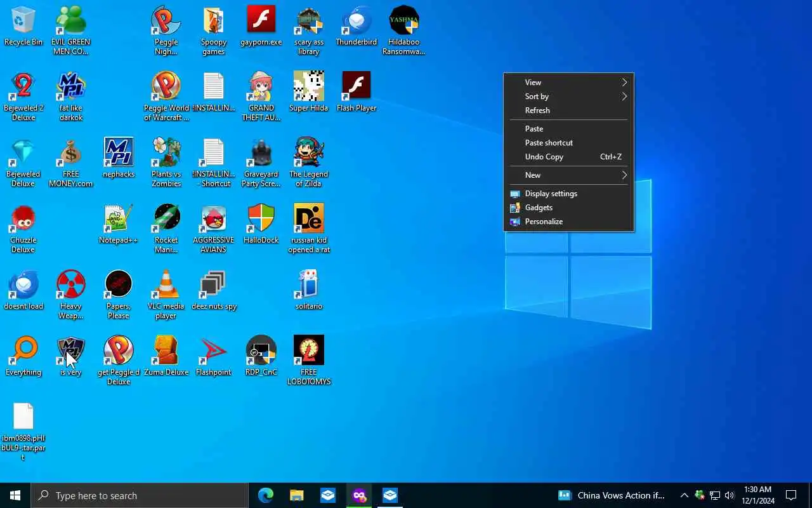Select the doesnt load Thunderbird shortcut

(23, 291)
